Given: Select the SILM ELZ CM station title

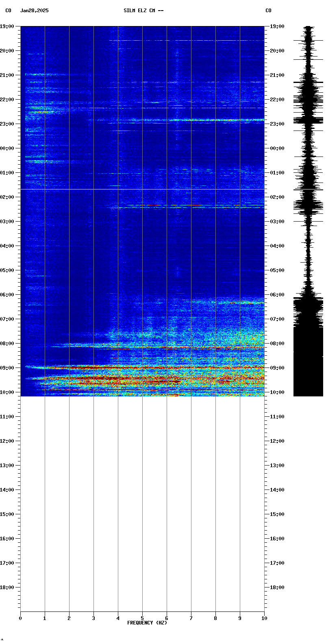Looking at the screenshot, I should [x=143, y=11].
